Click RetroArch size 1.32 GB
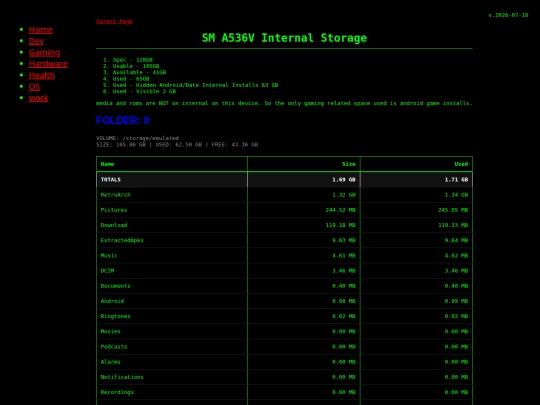This screenshot has width=540, height=405. tap(344, 195)
